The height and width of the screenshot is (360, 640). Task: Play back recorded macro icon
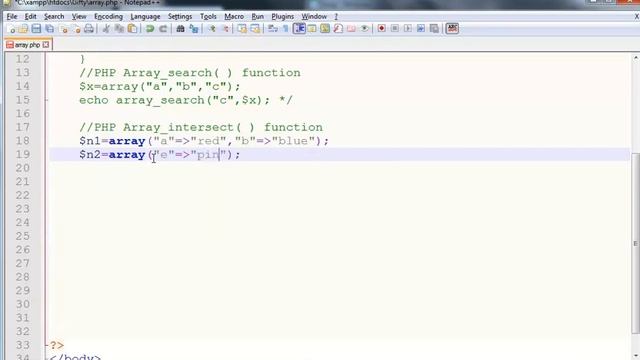pos(408,29)
